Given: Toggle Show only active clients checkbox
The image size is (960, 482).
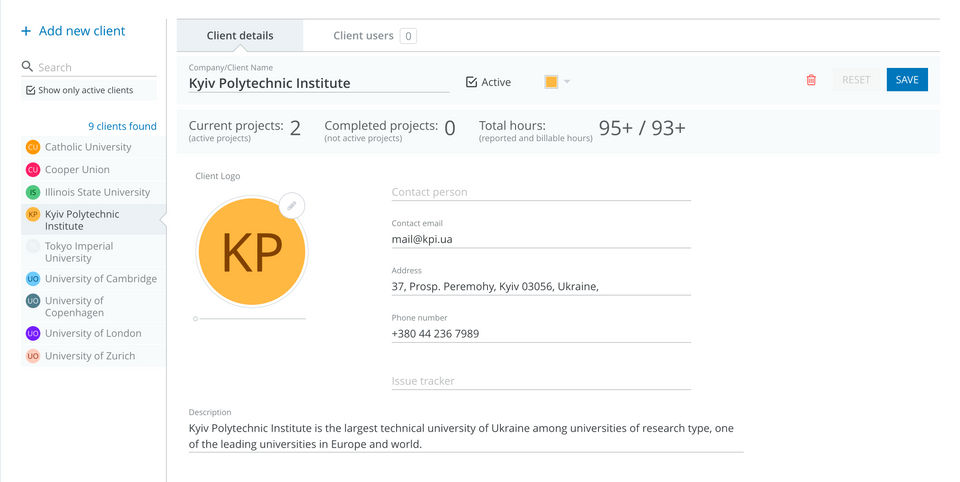Looking at the screenshot, I should 31,91.
